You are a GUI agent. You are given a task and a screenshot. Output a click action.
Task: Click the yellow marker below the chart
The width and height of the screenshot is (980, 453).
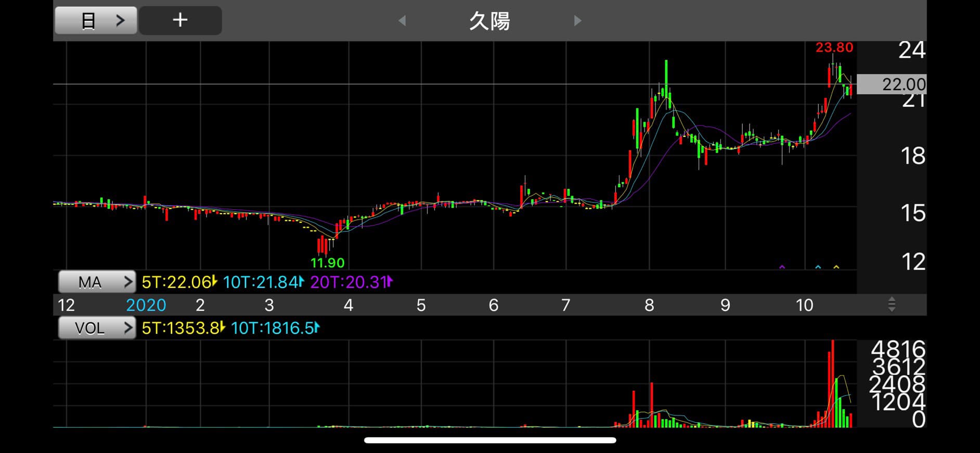coord(836,267)
